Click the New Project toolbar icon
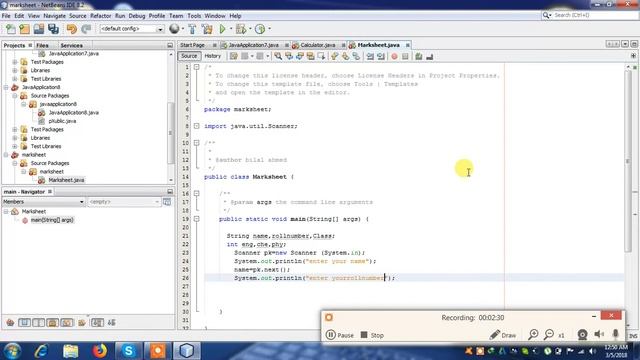The image size is (640, 360). tap(24, 29)
